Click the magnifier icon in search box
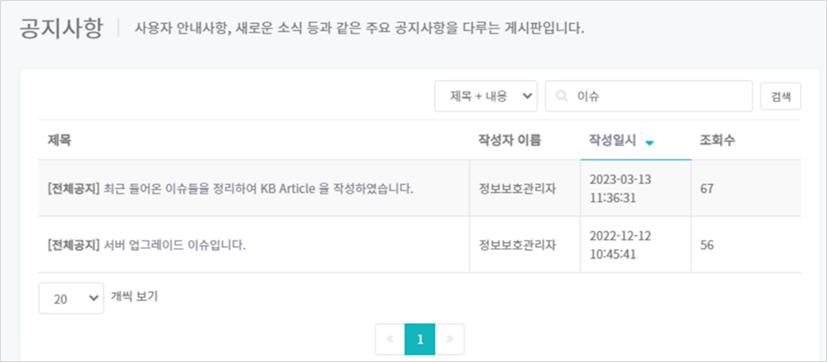The image size is (827, 362). [x=562, y=97]
